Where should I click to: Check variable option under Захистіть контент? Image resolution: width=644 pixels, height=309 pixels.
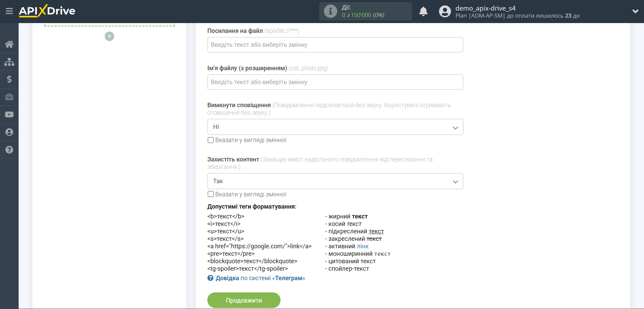(x=211, y=194)
